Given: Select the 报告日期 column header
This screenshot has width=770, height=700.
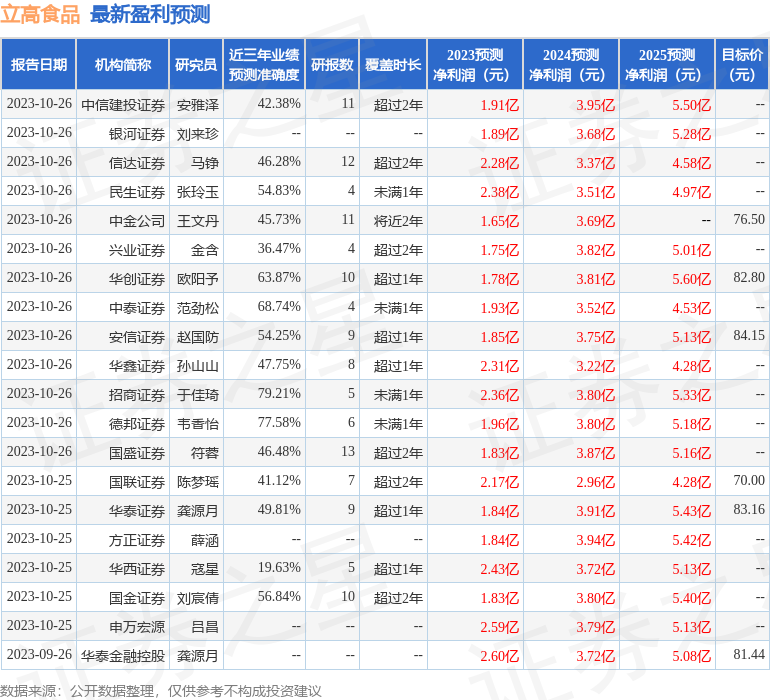Looking at the screenshot, I should coord(39,64).
